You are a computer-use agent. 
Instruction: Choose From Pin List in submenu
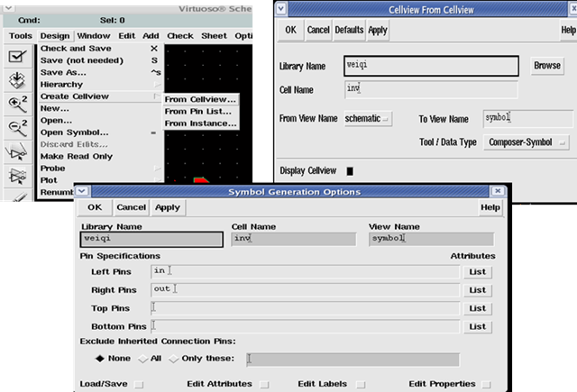200,111
